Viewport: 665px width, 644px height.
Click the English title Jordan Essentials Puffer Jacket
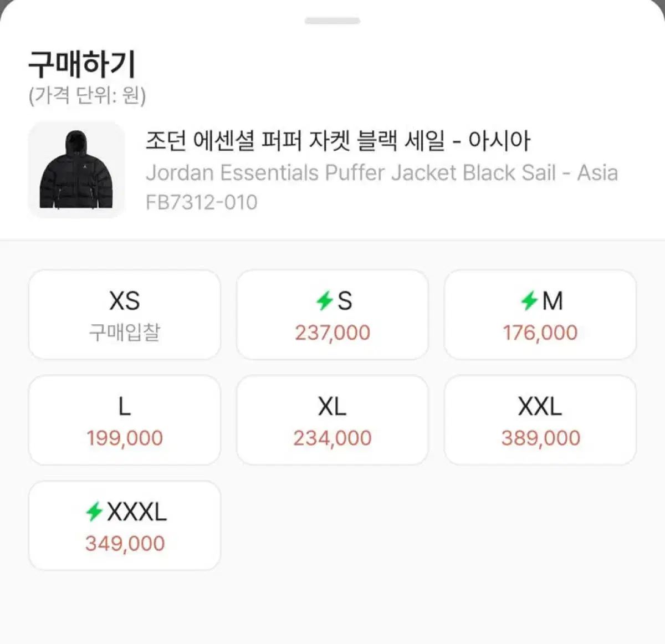381,172
